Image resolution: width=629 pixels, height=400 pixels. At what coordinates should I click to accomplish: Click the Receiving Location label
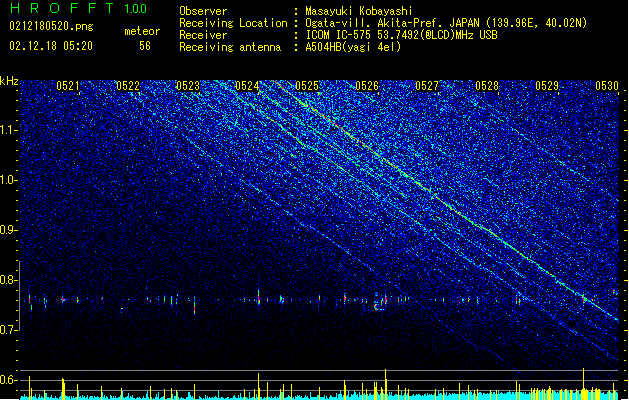coord(233,23)
